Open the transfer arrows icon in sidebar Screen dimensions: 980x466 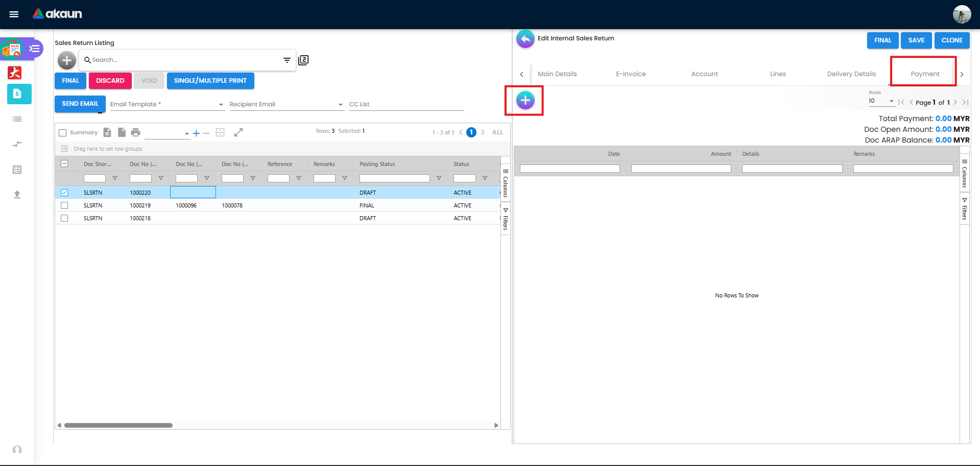(x=17, y=144)
